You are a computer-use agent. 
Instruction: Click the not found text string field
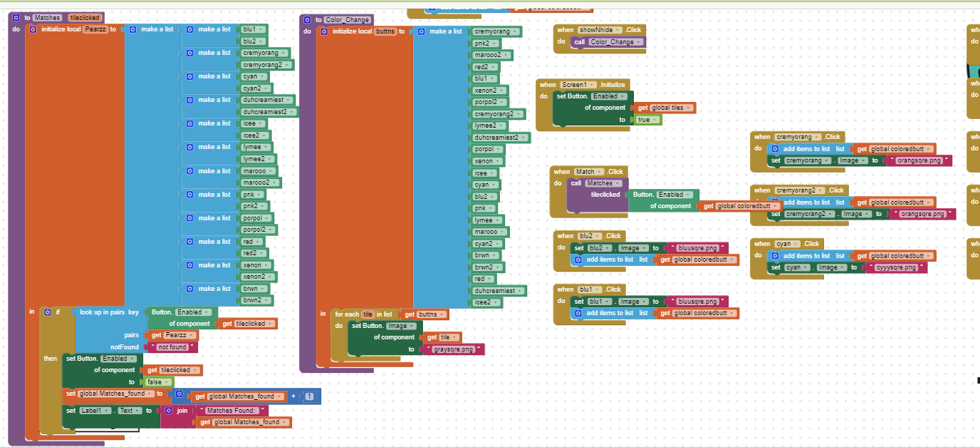pos(171,346)
